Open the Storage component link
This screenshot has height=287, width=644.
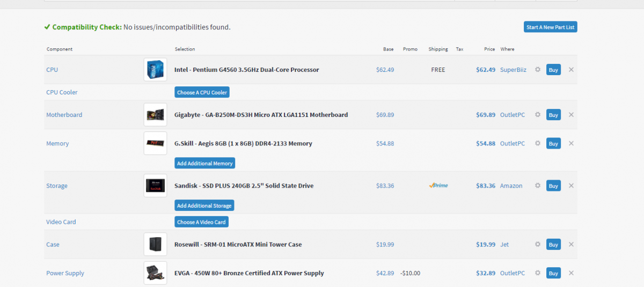pos(57,186)
